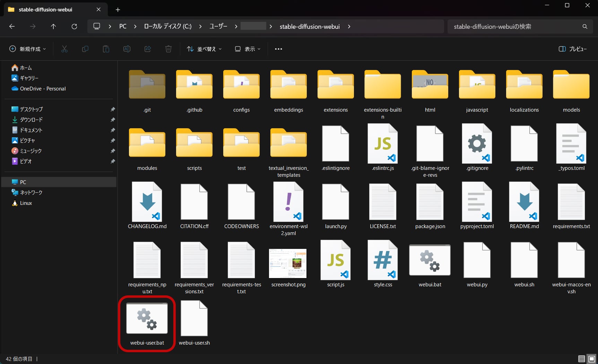The image size is (598, 364).
Task: Switch to details list view
Action: [582, 359]
